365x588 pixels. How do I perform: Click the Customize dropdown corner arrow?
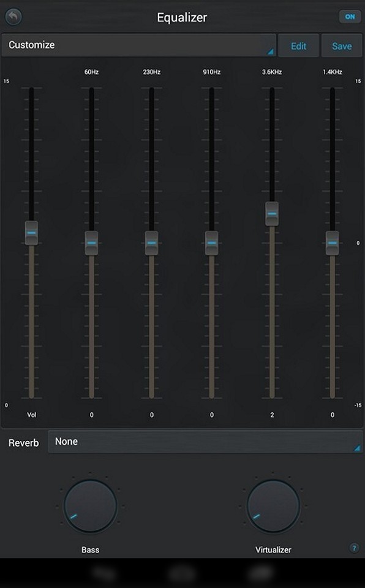[271, 52]
